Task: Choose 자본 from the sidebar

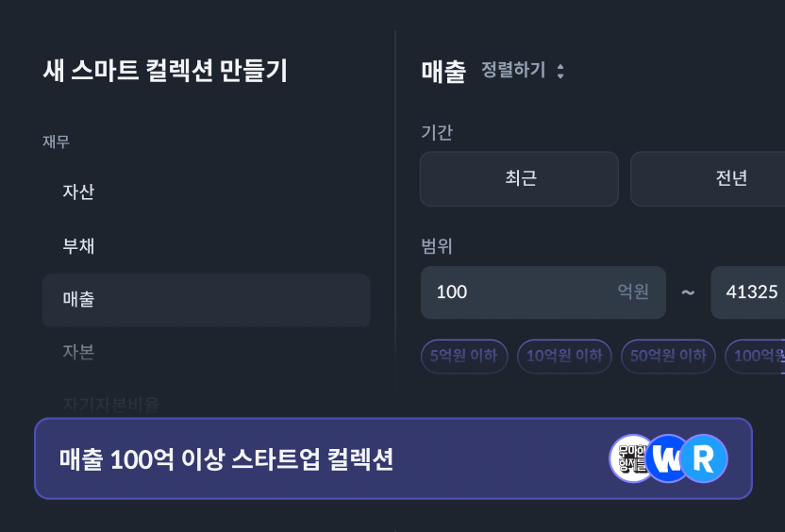Action: pyautogui.click(x=78, y=352)
